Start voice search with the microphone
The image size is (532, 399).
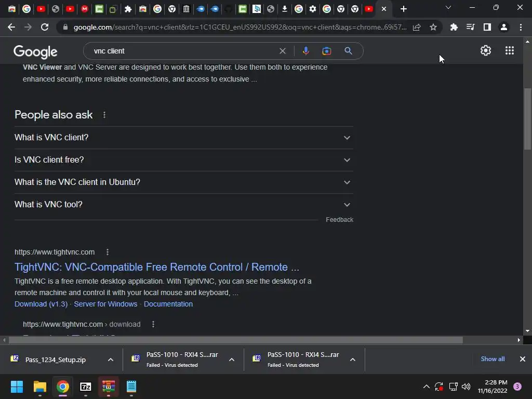point(305,51)
